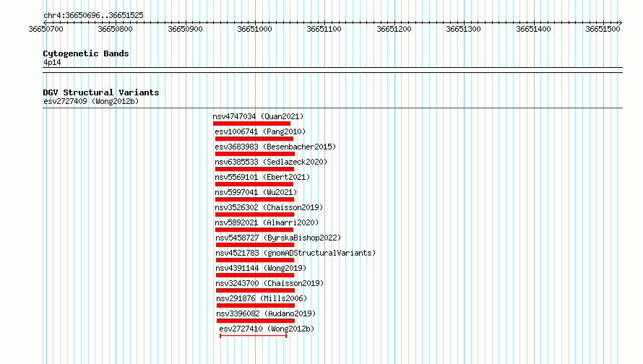Image resolution: width=643 pixels, height=364 pixels.
Task: Click ruler position 36651200
Action: 394,29
